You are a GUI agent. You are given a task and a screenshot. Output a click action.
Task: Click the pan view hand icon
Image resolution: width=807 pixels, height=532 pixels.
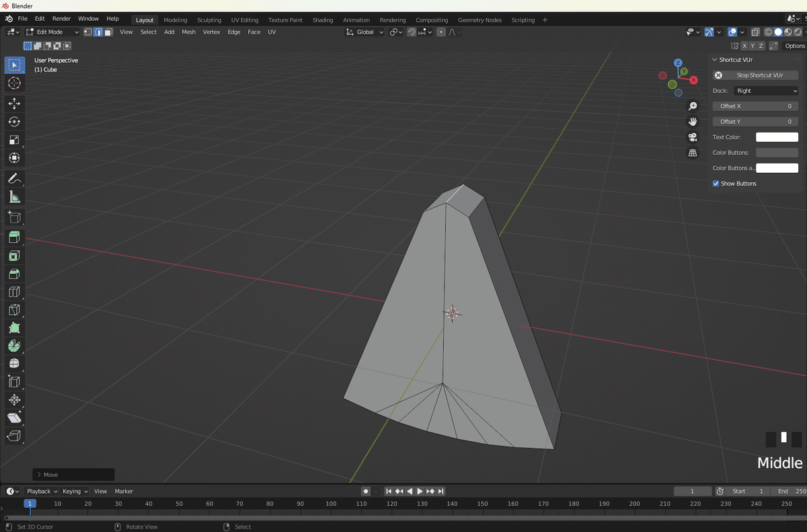pos(693,122)
